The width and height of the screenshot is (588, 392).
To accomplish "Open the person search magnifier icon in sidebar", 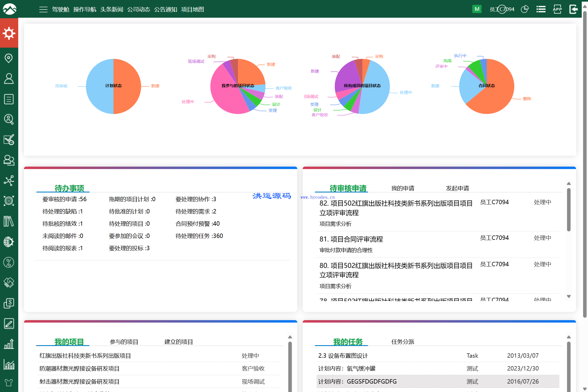I will pyautogui.click(x=9, y=120).
